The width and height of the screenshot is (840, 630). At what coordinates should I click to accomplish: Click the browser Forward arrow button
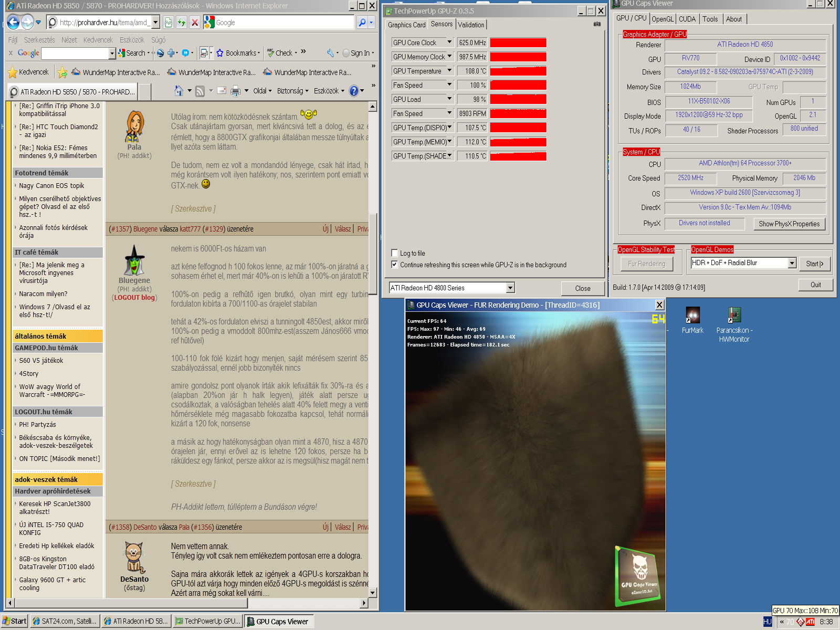click(27, 22)
